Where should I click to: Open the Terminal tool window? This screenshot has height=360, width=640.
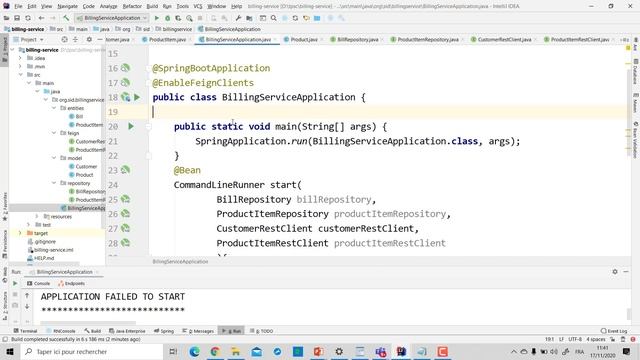click(25, 331)
